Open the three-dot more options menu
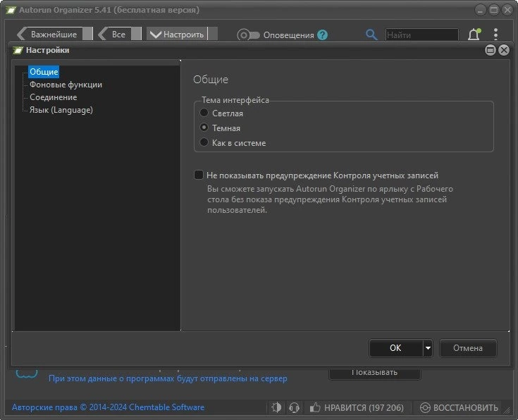Viewport: 518px width, 420px height. coord(495,34)
